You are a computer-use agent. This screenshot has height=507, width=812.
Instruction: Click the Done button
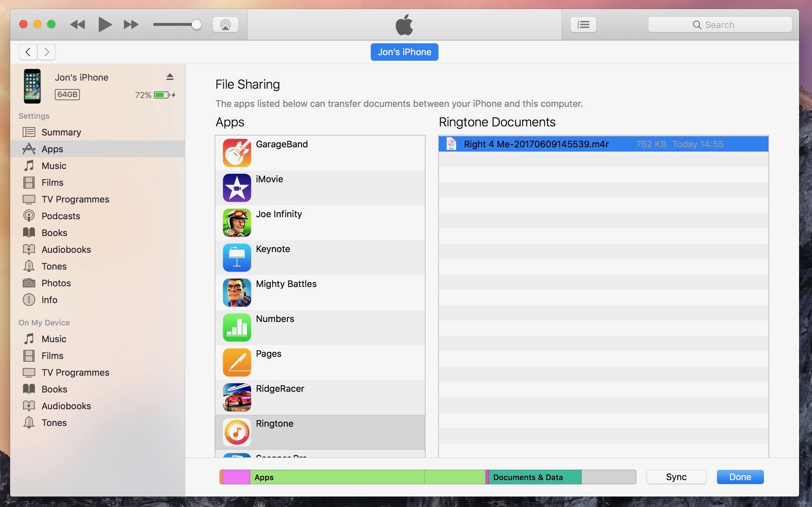[740, 477]
